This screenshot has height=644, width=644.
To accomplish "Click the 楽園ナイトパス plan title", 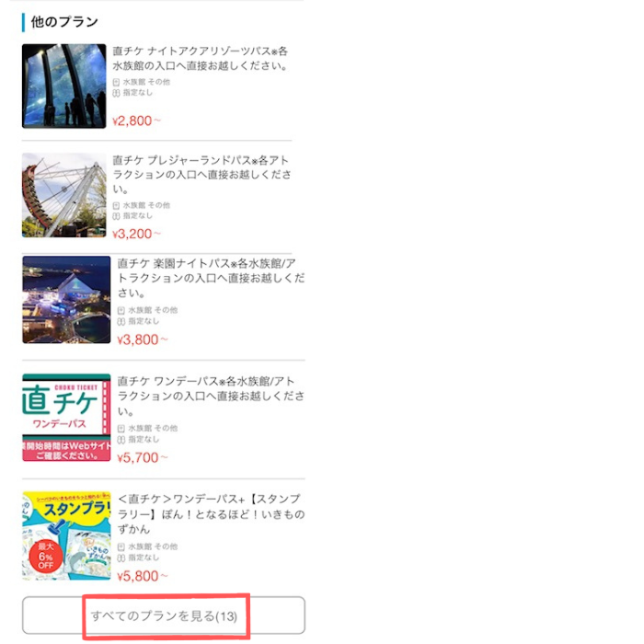I will [211, 278].
